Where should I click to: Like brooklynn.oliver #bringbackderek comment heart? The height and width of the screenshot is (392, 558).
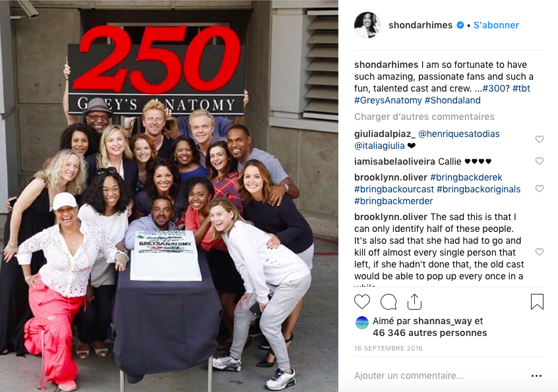point(540,188)
